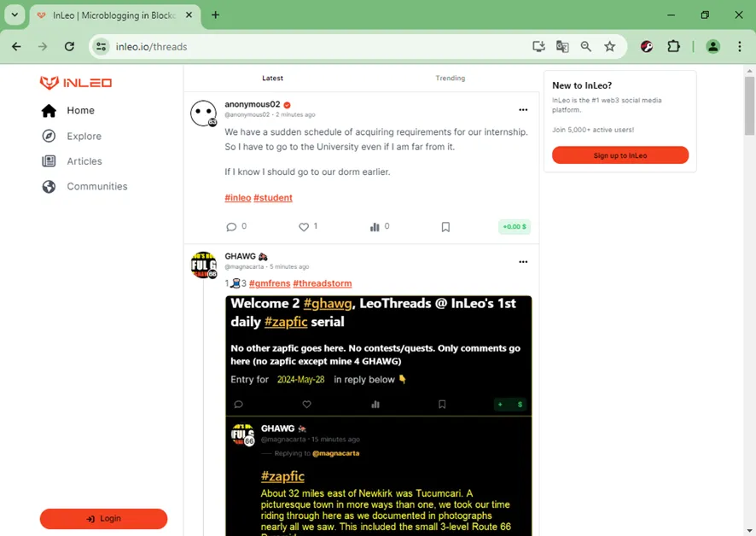This screenshot has width=756, height=536.
Task: Go back in browser history
Action: coord(16,46)
